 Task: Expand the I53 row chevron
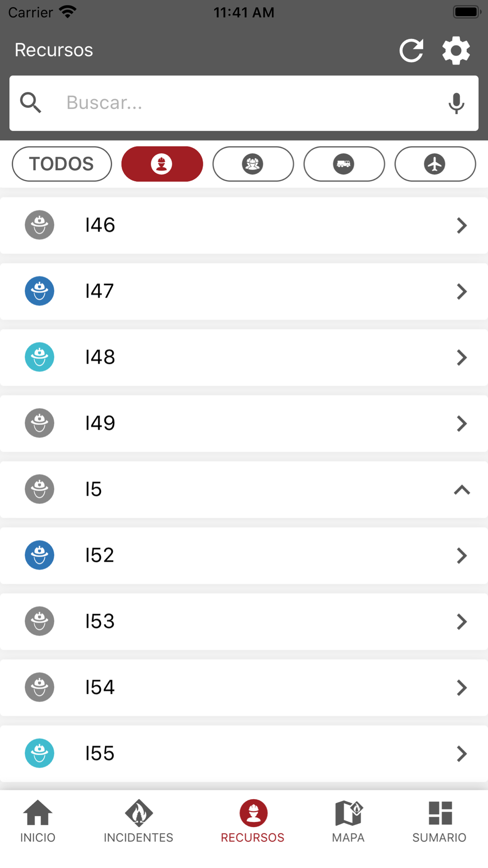(x=462, y=621)
